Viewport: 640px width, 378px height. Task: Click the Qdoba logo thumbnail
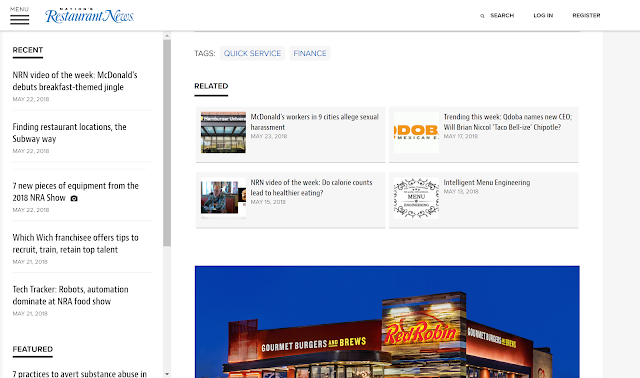pyautogui.click(x=416, y=133)
